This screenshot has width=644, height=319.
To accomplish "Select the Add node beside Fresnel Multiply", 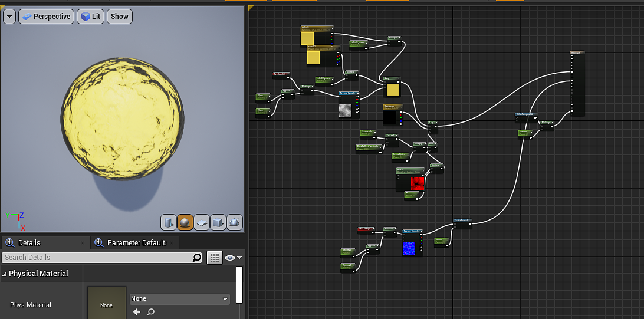I will (x=432, y=147).
